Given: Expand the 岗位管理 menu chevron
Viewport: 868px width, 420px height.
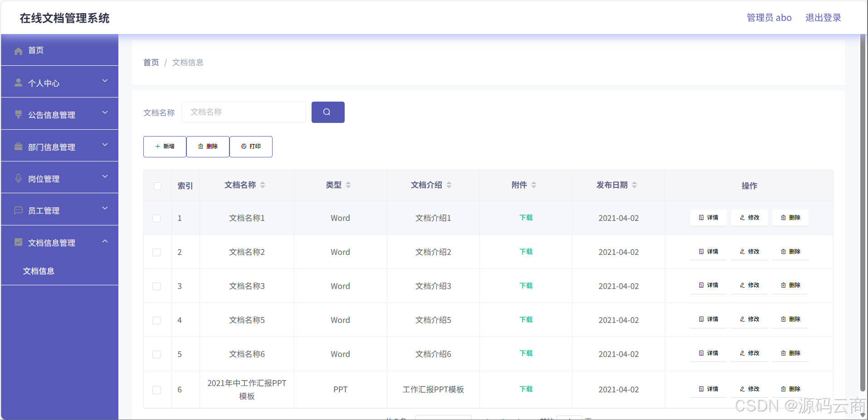Looking at the screenshot, I should [x=105, y=176].
